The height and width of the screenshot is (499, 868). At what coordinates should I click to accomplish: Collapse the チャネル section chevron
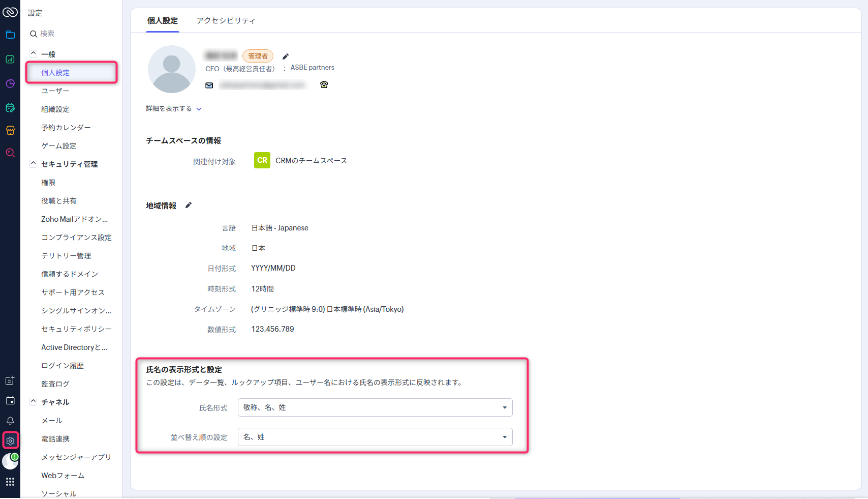(x=33, y=402)
